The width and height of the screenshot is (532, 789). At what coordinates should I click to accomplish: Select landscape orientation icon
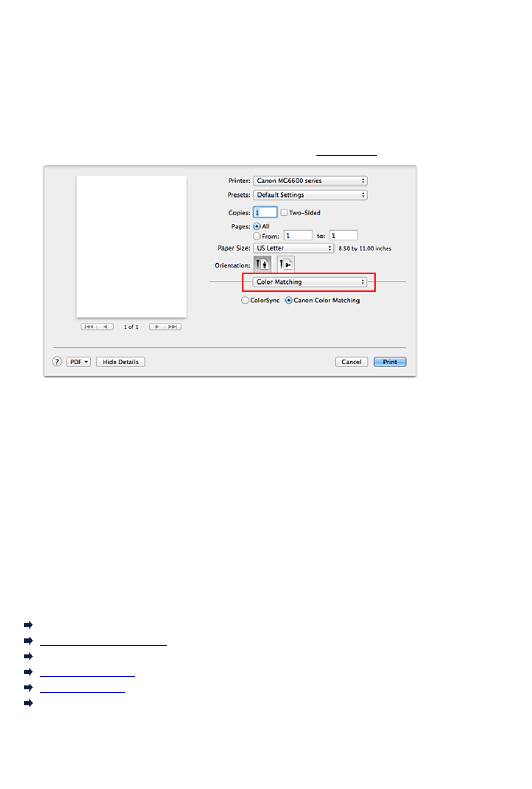click(286, 265)
